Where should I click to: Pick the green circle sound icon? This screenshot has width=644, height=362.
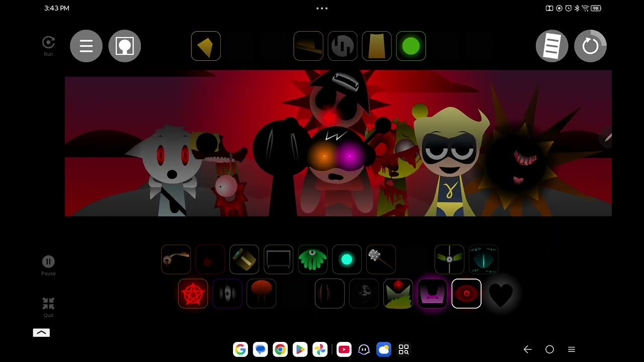[411, 46]
